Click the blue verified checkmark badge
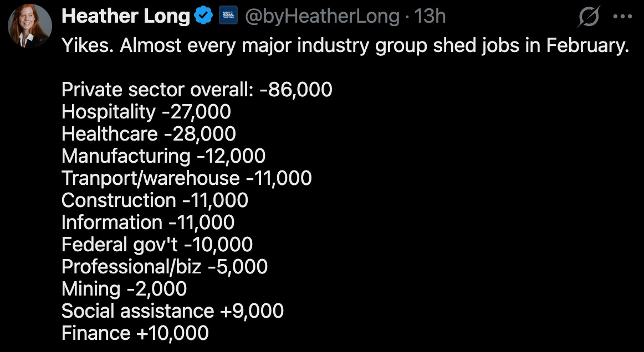This screenshot has height=352, width=644. click(203, 17)
